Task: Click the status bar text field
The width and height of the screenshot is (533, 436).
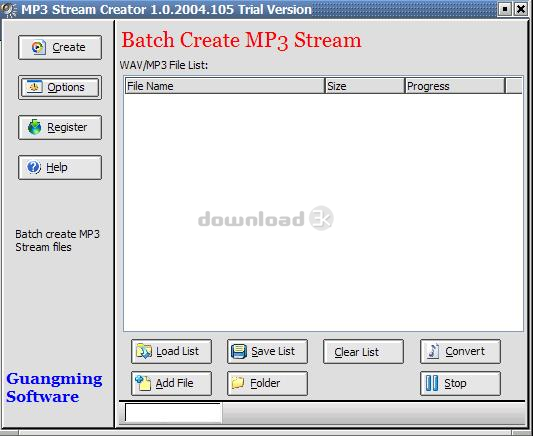Action: [x=173, y=413]
